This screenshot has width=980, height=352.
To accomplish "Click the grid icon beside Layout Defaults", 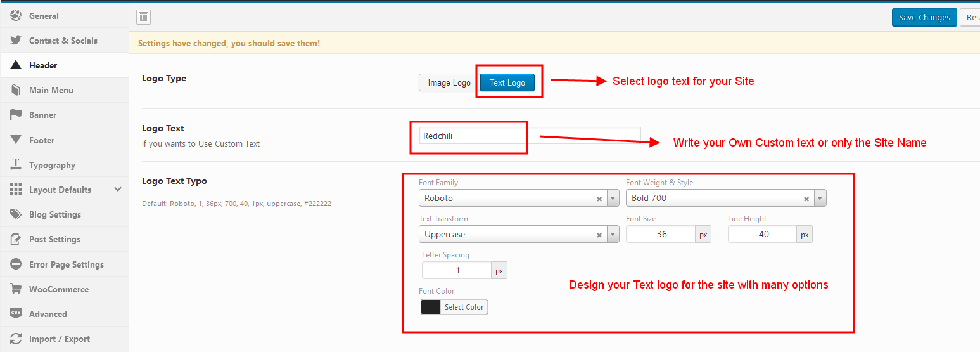I will pos(16,190).
